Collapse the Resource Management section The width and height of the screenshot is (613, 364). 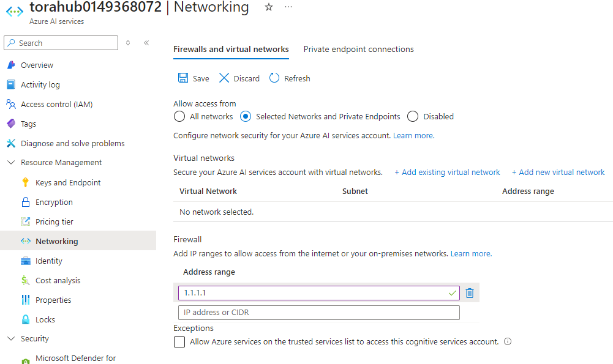[x=12, y=162]
